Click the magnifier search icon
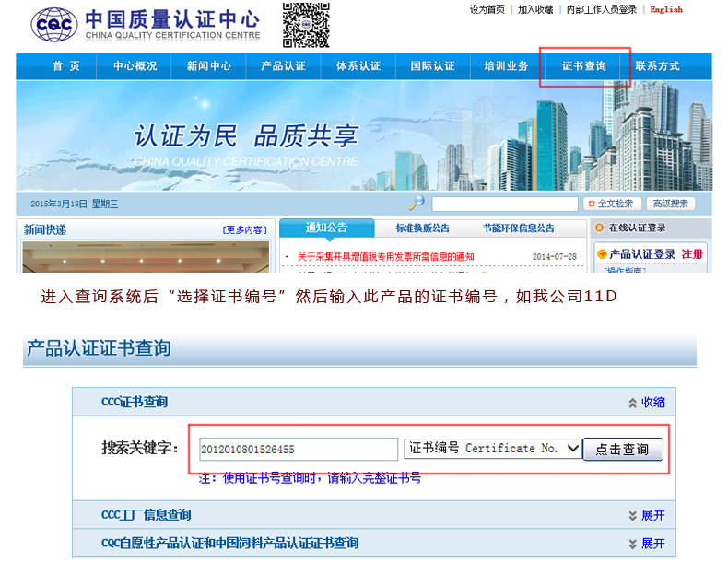Image resolution: width=728 pixels, height=574 pixels. 417,204
